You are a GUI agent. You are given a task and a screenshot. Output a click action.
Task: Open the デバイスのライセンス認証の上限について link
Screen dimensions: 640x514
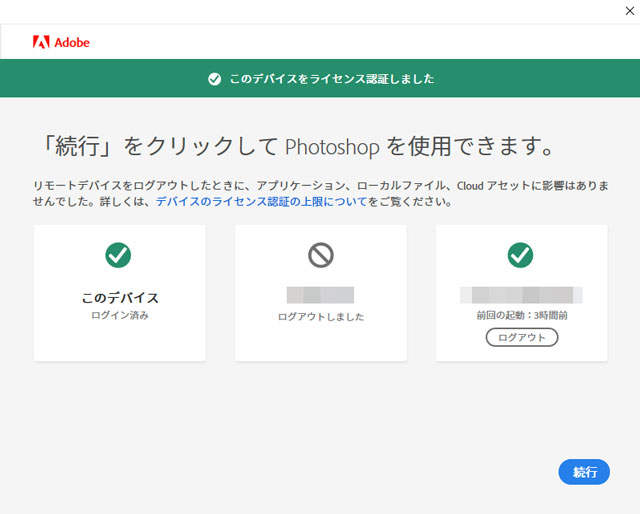click(261, 201)
